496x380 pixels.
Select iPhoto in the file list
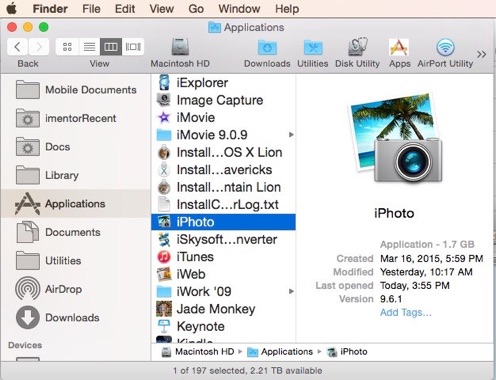tap(223, 222)
